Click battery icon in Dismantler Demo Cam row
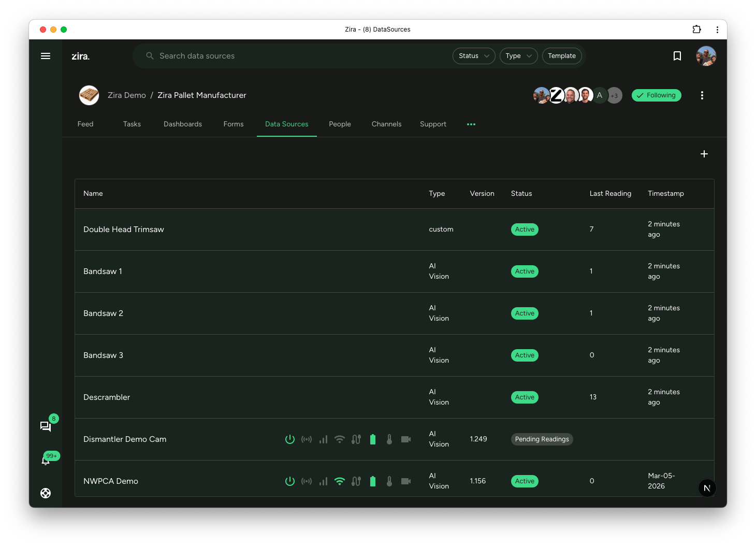756x546 pixels. pyautogui.click(x=373, y=439)
